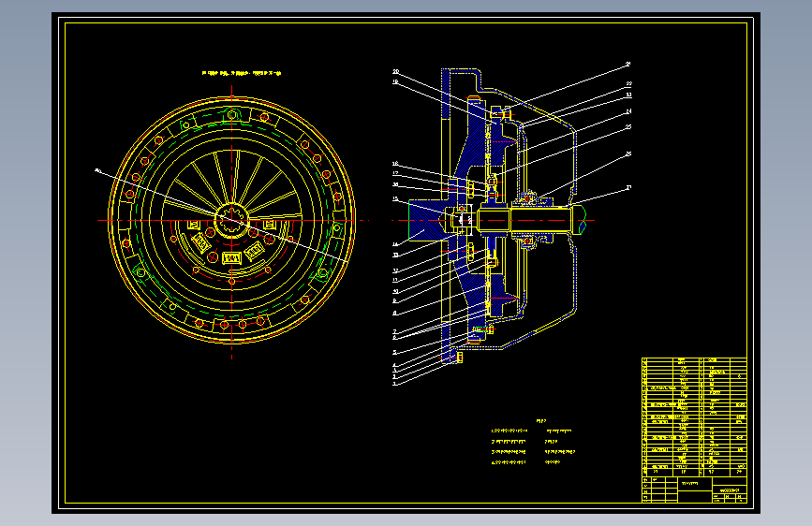Click the caption text above the circular front view
The width and height of the screenshot is (812, 526).
242,74
